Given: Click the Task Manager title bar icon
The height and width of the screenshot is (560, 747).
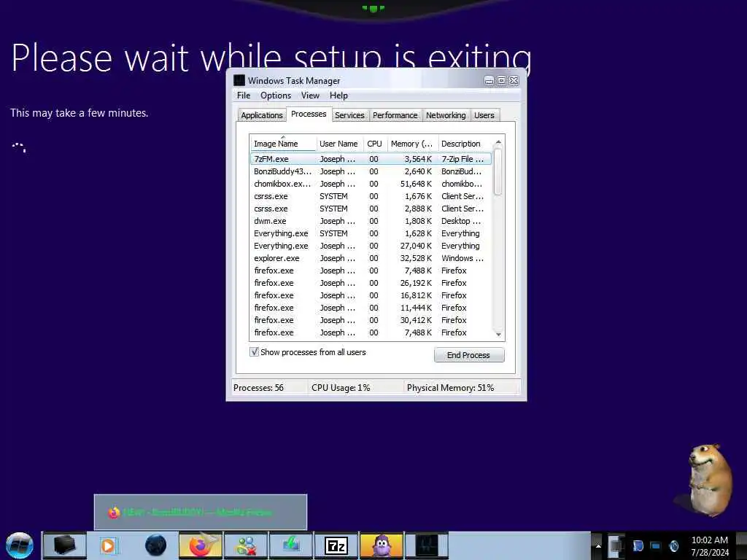Looking at the screenshot, I should [239, 80].
